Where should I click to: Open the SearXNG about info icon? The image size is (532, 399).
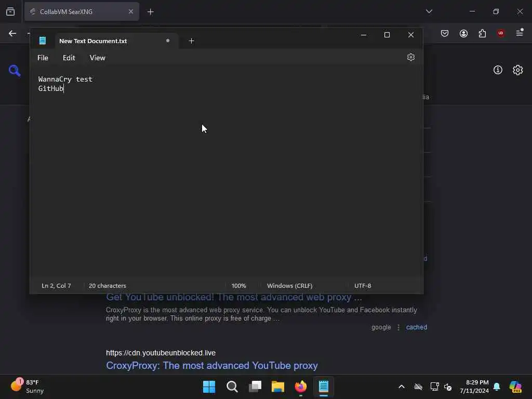(498, 70)
